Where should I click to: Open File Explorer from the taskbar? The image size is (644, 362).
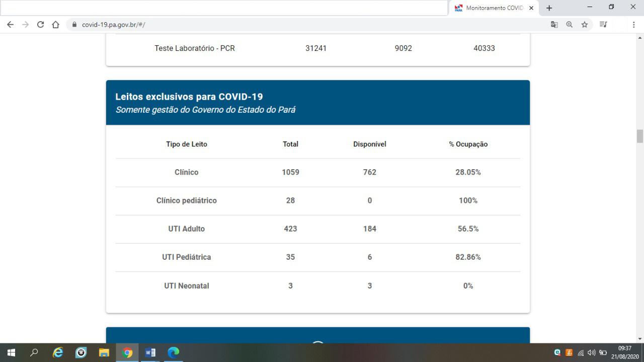(104, 352)
